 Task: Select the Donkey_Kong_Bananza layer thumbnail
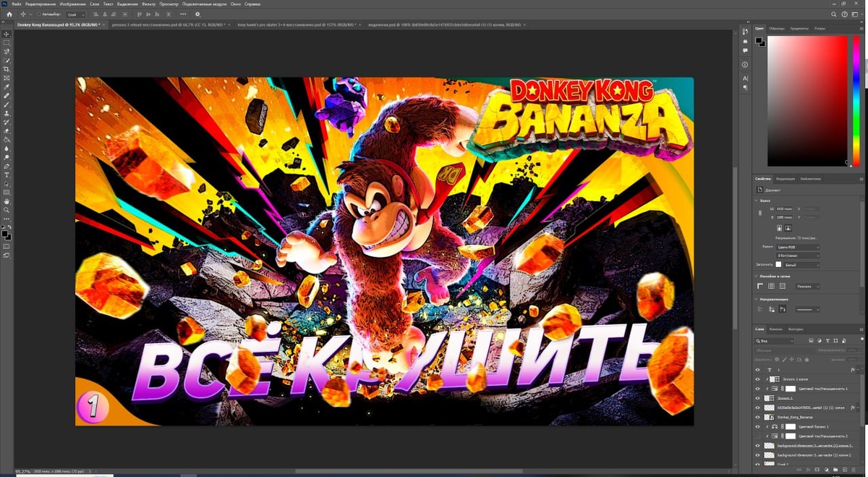click(x=769, y=417)
